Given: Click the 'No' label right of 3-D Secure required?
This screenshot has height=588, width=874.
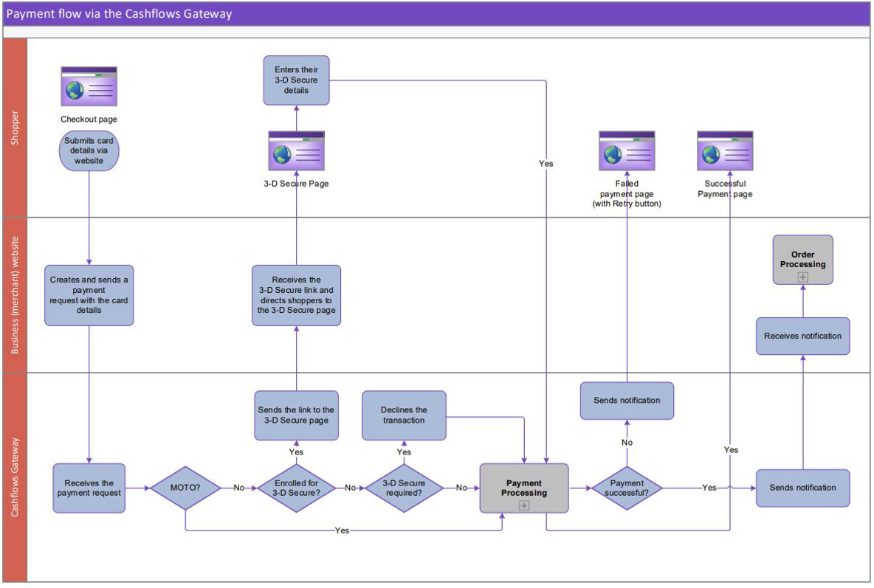Looking at the screenshot, I should click(x=461, y=488).
